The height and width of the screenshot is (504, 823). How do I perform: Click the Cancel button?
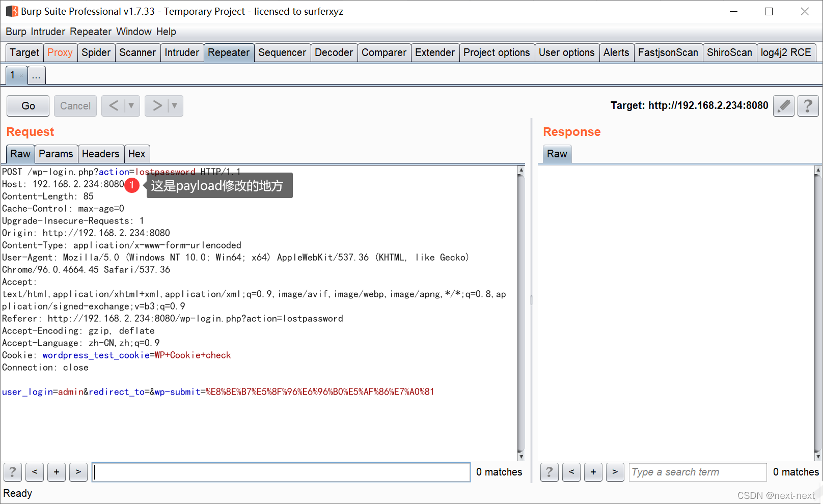tap(75, 106)
